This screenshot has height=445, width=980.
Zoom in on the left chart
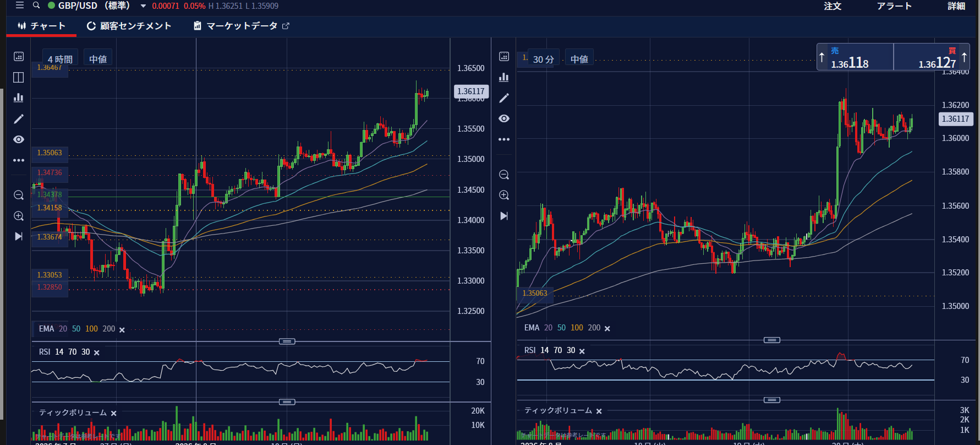(x=19, y=216)
